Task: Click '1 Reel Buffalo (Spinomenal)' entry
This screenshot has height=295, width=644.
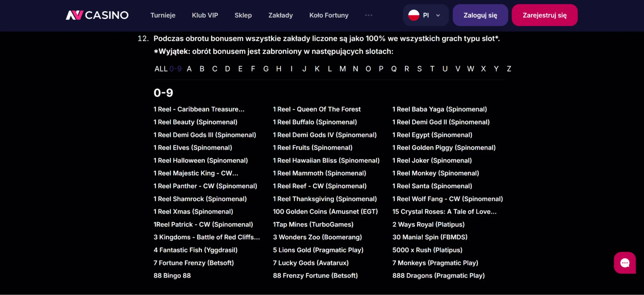Action: point(315,122)
